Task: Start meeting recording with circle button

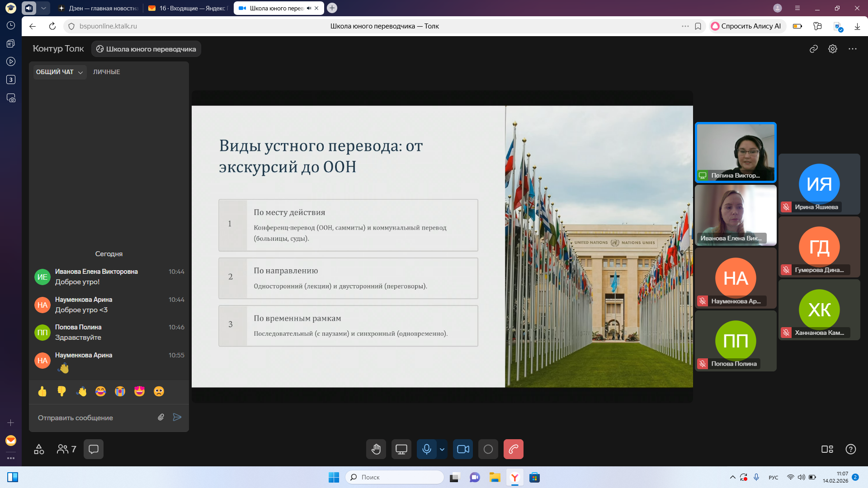Action: (488, 449)
